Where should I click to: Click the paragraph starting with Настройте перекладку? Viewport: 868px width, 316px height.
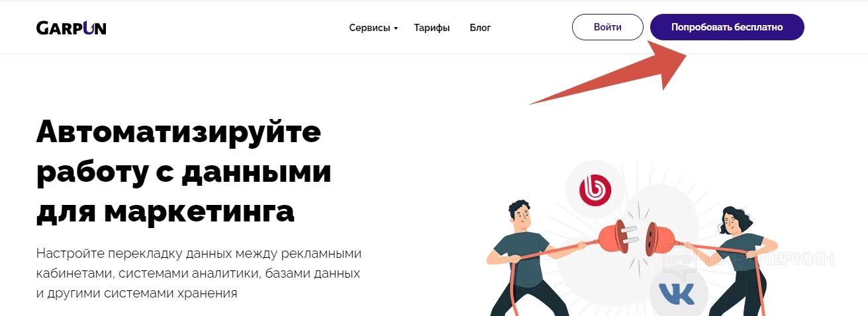(199, 273)
